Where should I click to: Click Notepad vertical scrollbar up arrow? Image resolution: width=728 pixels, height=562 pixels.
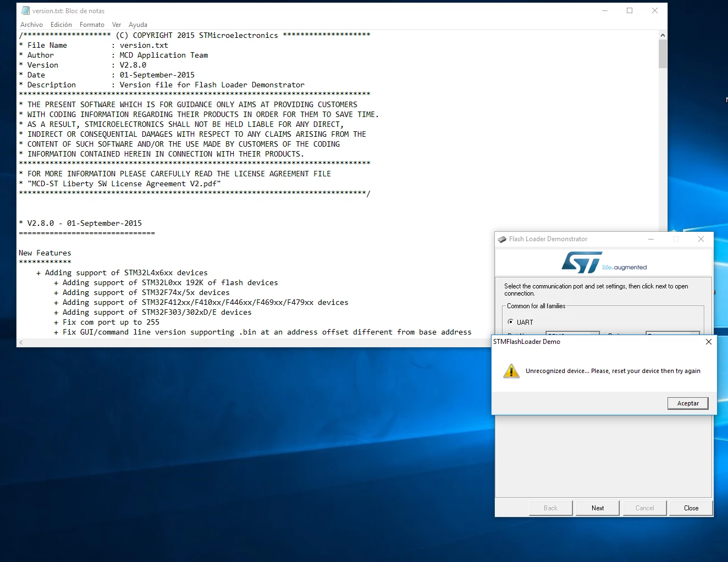coord(663,35)
